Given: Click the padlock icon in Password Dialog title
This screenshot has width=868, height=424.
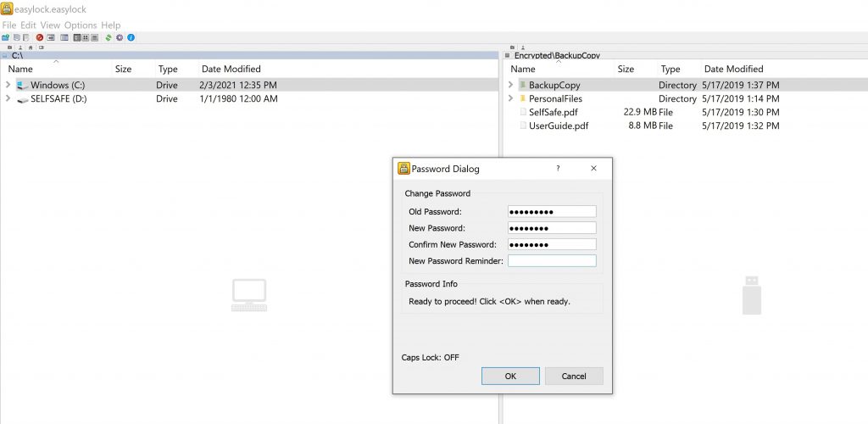Looking at the screenshot, I should [403, 168].
